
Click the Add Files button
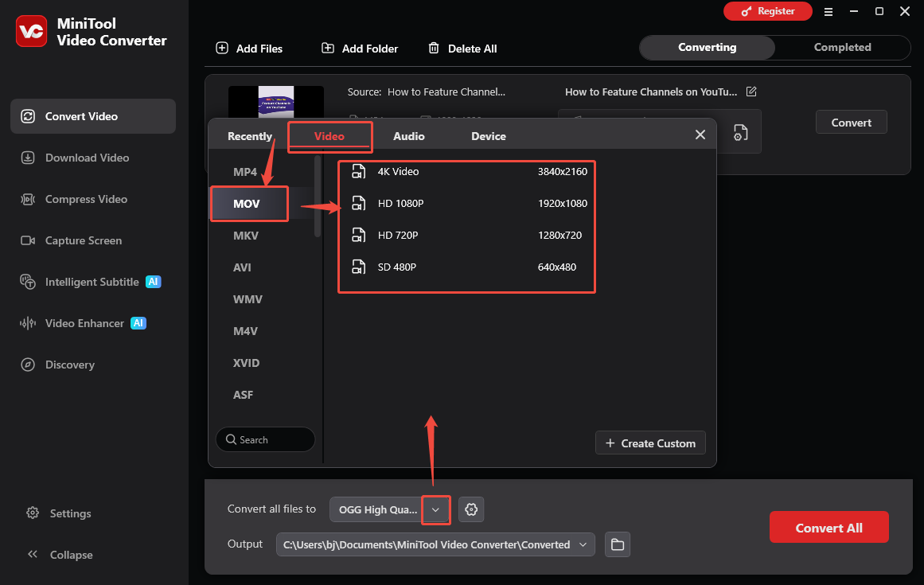[x=249, y=49]
